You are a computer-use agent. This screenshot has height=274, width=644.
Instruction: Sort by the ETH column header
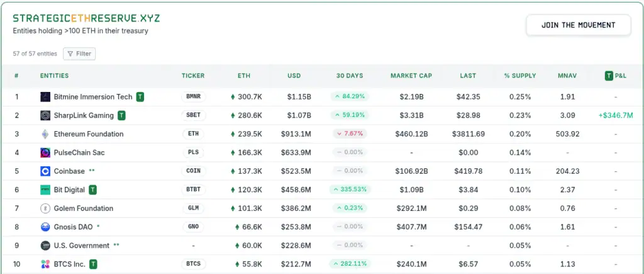(x=244, y=76)
